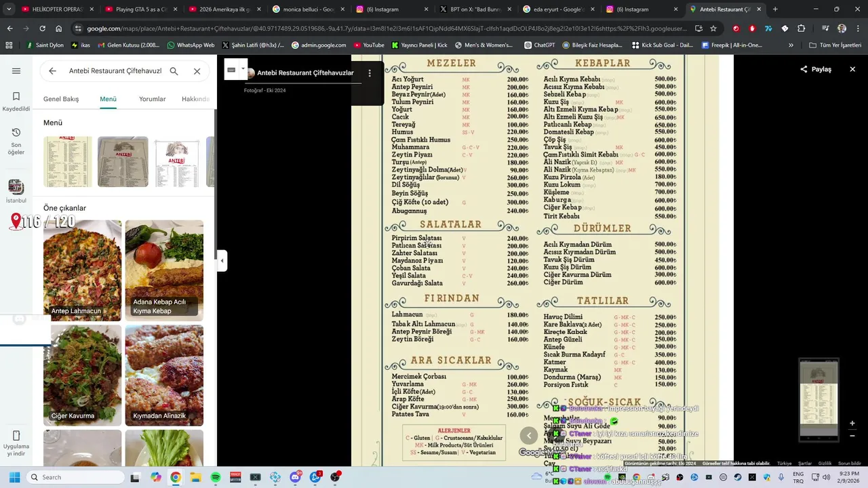The height and width of the screenshot is (488, 868).
Task: Open the Hakkında tab
Action: (x=195, y=99)
